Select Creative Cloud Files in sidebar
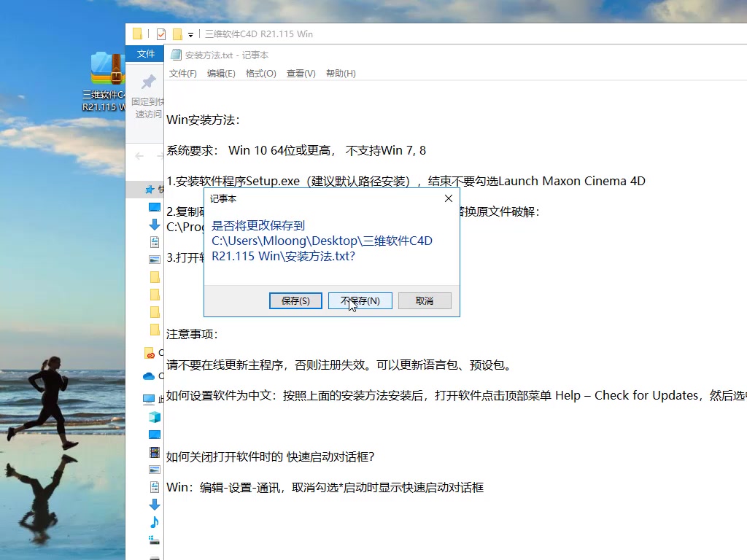 coord(149,354)
